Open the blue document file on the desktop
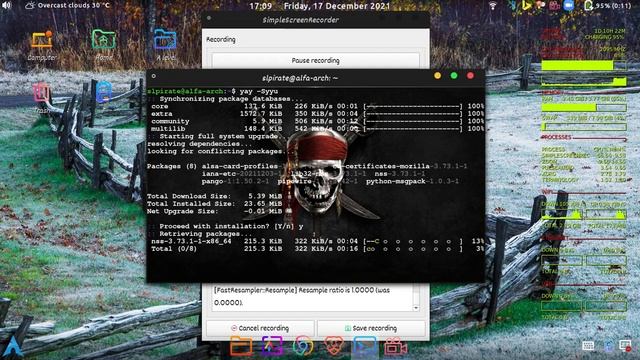This screenshot has height=360, width=640. 104,92
